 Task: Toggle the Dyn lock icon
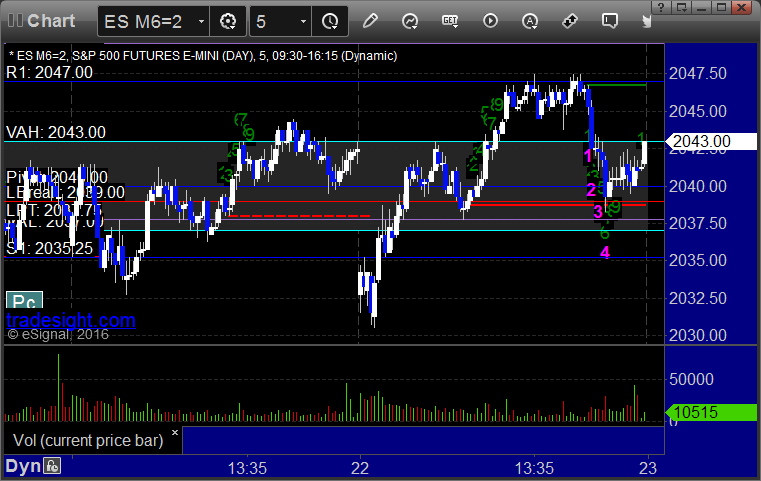(52, 466)
